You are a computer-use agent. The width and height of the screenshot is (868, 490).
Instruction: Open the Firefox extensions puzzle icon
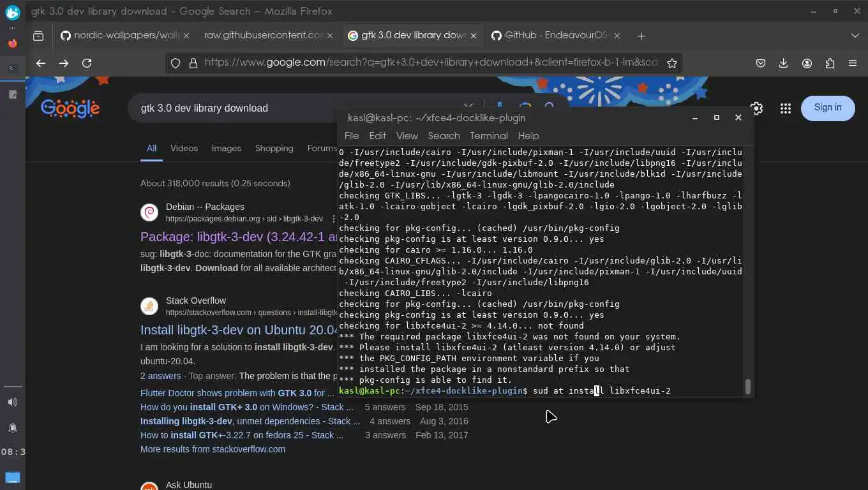point(830,63)
